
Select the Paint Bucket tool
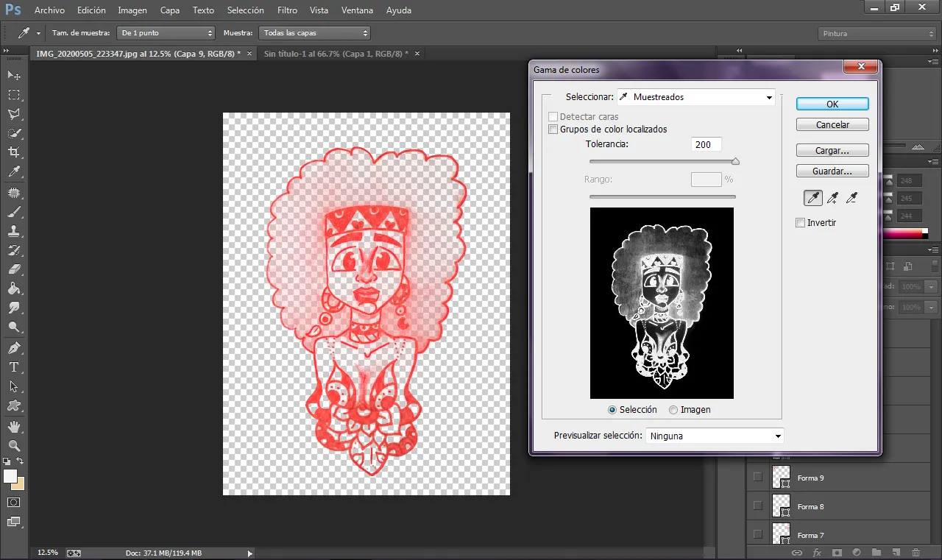14,288
